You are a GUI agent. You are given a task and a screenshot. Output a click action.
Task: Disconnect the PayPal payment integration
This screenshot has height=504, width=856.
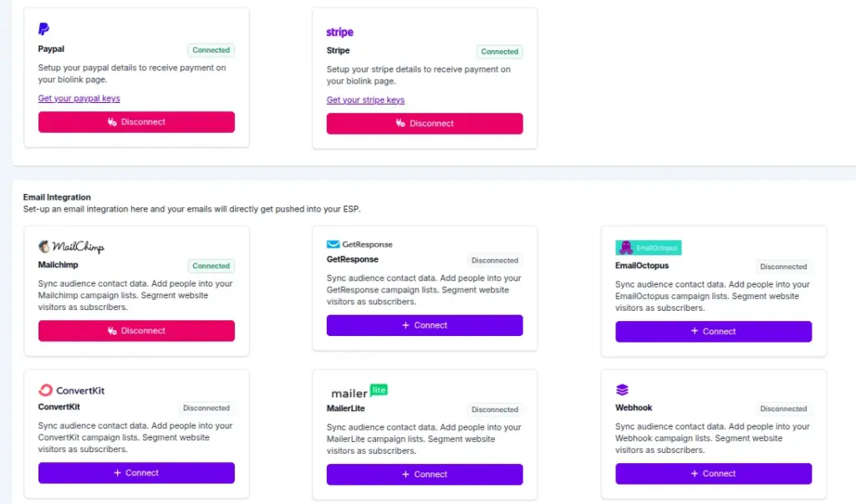136,122
